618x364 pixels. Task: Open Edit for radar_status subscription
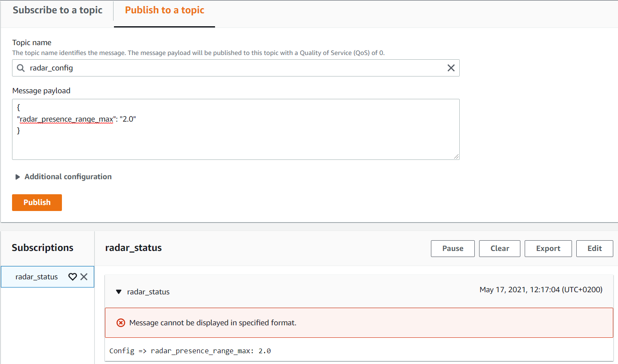(x=595, y=248)
